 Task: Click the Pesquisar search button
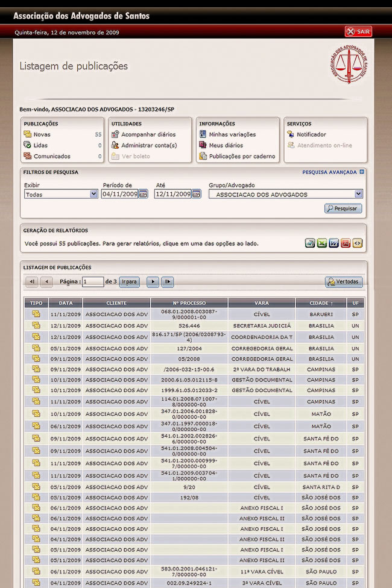[x=343, y=208]
